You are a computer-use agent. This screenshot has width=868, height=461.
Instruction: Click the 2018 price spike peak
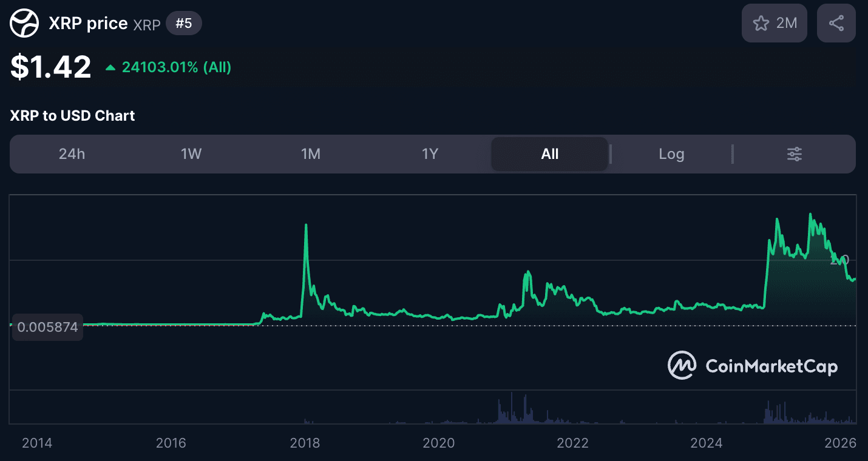[x=306, y=226]
